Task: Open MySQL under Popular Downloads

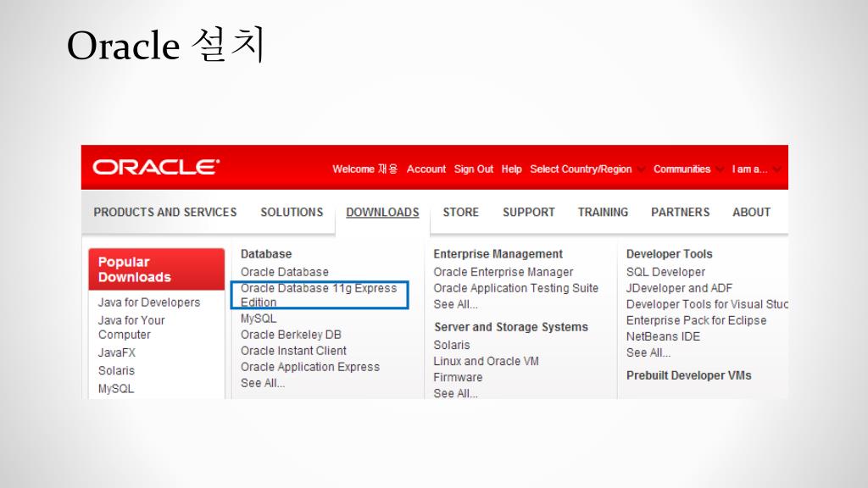Action: click(x=115, y=388)
